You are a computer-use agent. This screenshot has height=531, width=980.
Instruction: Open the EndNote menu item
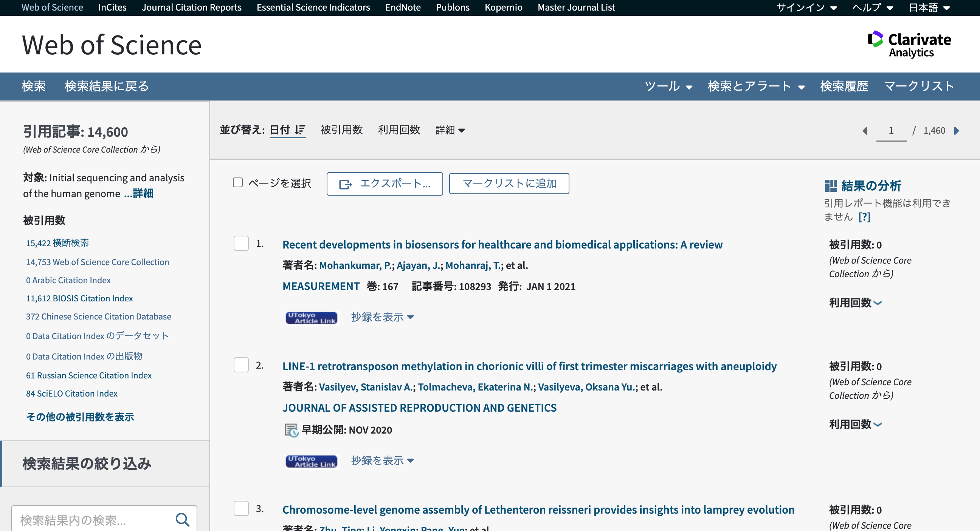[x=403, y=7]
